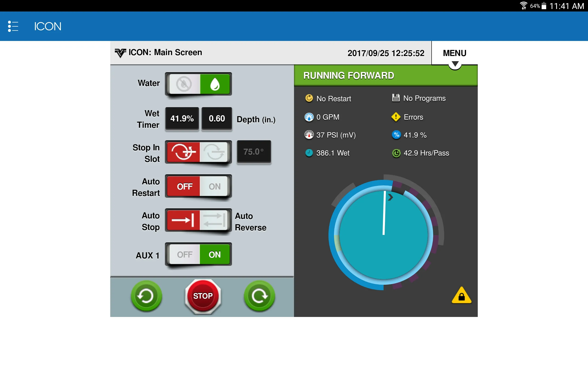Hit the red STOP button

pyautogui.click(x=203, y=296)
